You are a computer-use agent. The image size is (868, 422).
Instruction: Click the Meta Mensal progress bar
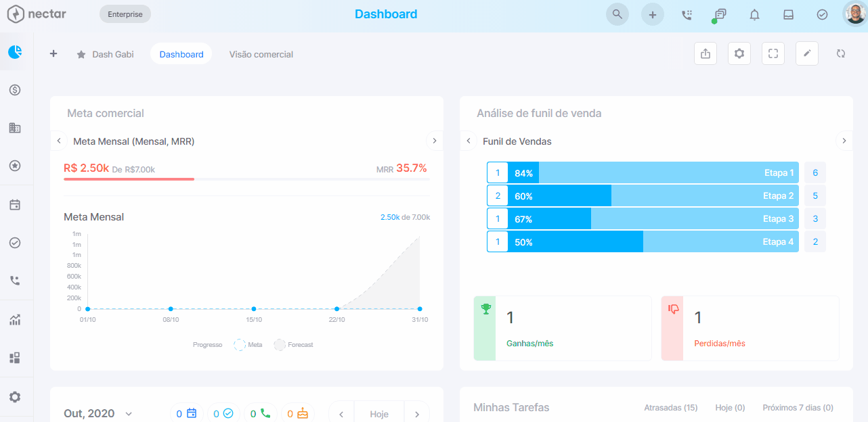pyautogui.click(x=246, y=179)
